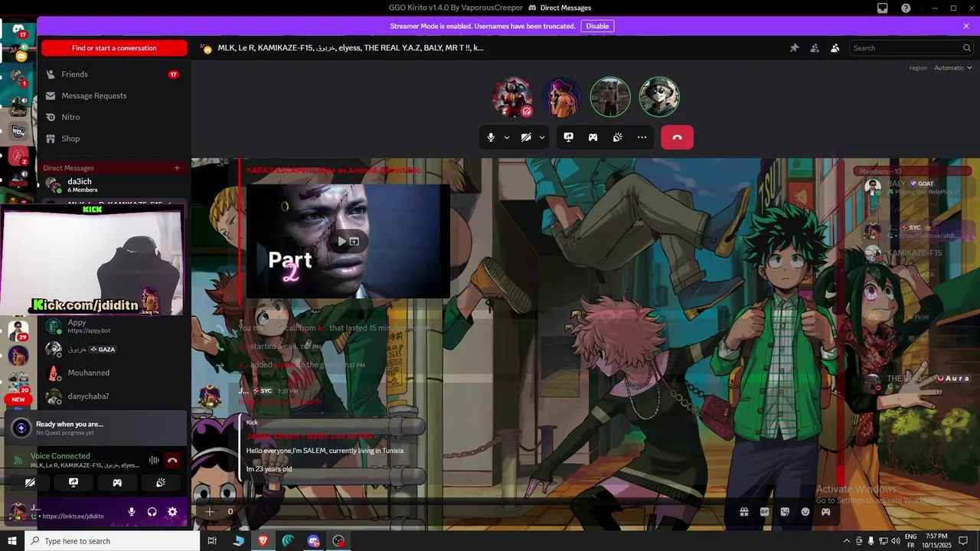The height and width of the screenshot is (551, 980).
Task: Open the danychaba7 direct message
Action: pos(113,396)
